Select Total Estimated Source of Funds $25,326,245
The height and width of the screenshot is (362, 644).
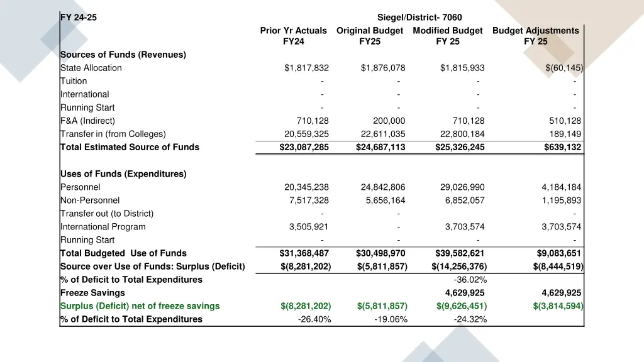pyautogui.click(x=460, y=147)
